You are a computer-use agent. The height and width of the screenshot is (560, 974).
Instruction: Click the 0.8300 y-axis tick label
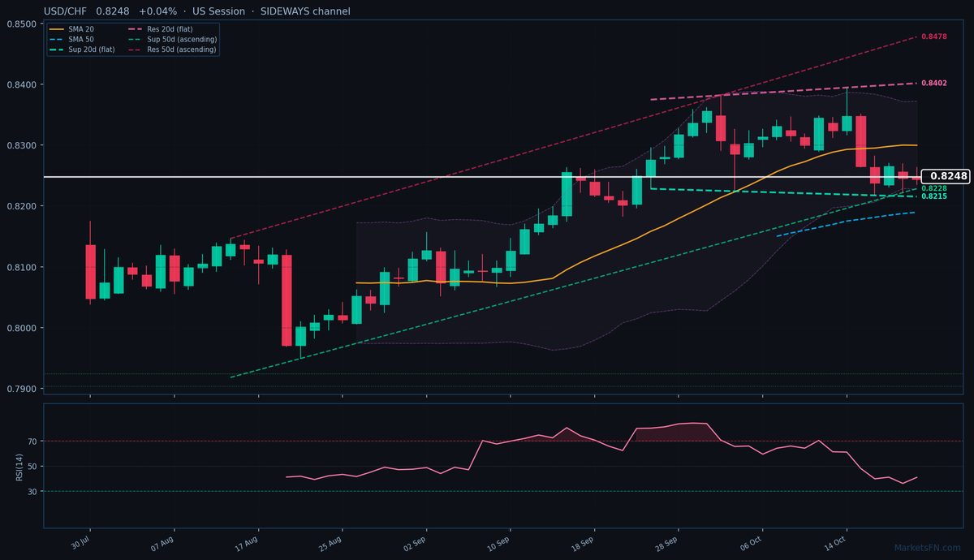coord(20,146)
